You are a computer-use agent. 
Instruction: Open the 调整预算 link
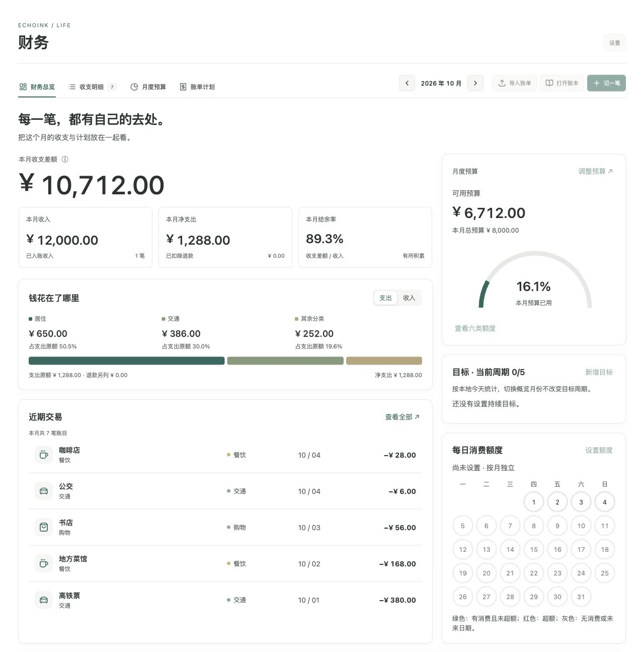click(596, 171)
